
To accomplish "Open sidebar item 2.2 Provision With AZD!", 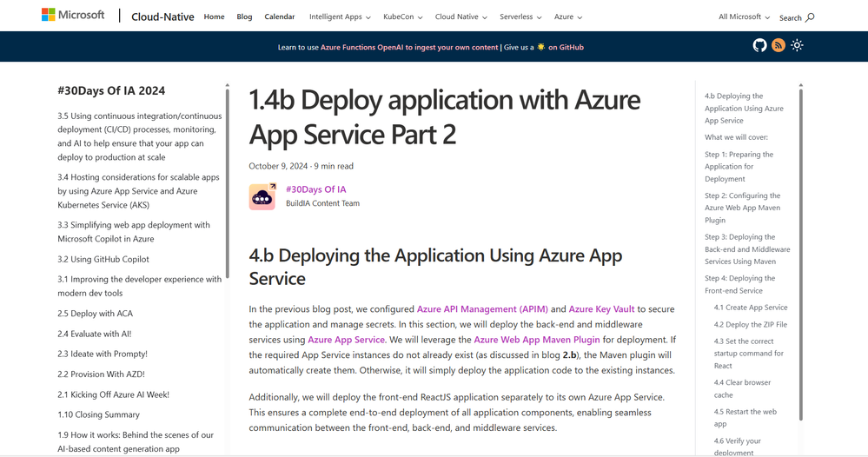I will point(101,374).
